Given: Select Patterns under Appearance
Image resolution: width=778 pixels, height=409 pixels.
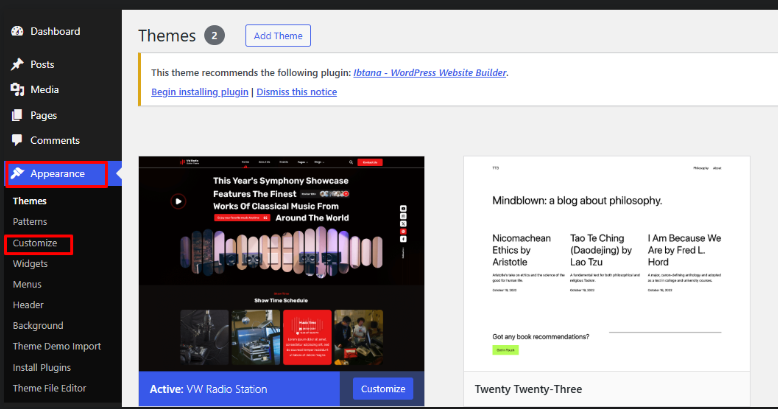Looking at the screenshot, I should tap(30, 221).
